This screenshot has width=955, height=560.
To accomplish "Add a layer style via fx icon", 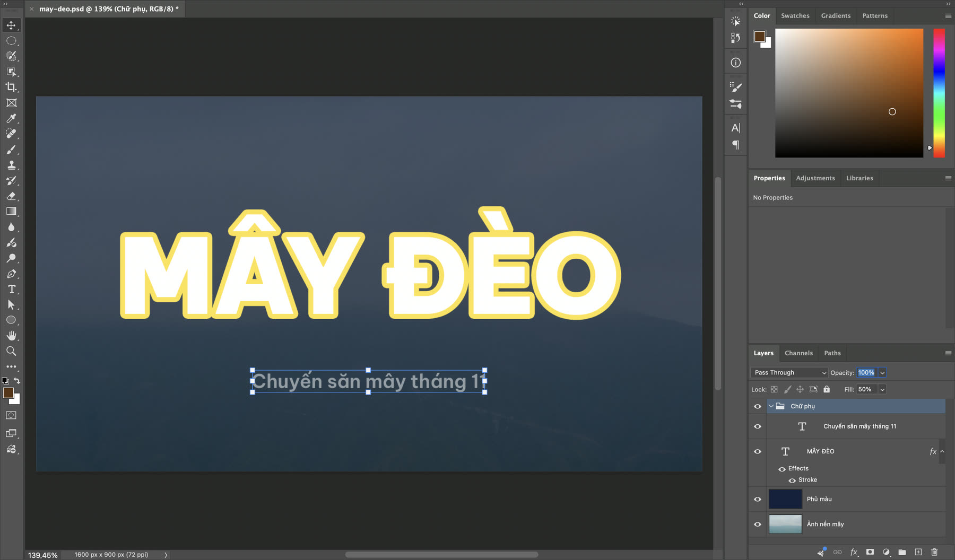I will pyautogui.click(x=854, y=552).
